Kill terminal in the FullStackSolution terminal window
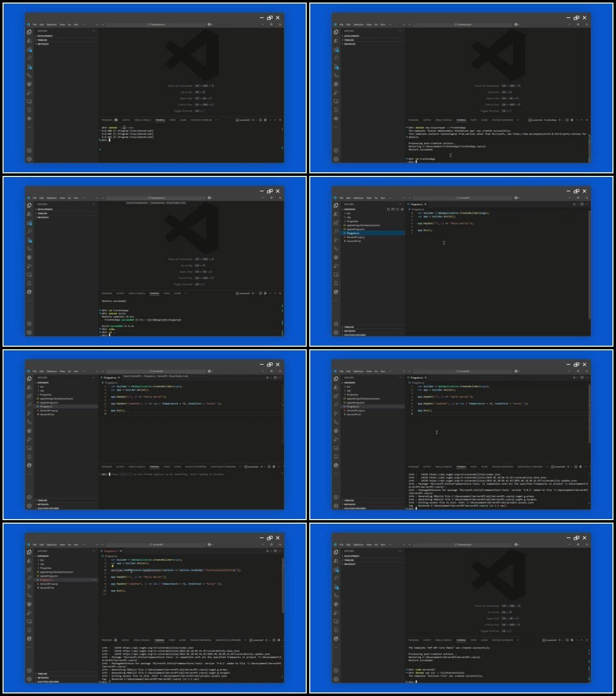The width and height of the screenshot is (616, 696). point(572,640)
